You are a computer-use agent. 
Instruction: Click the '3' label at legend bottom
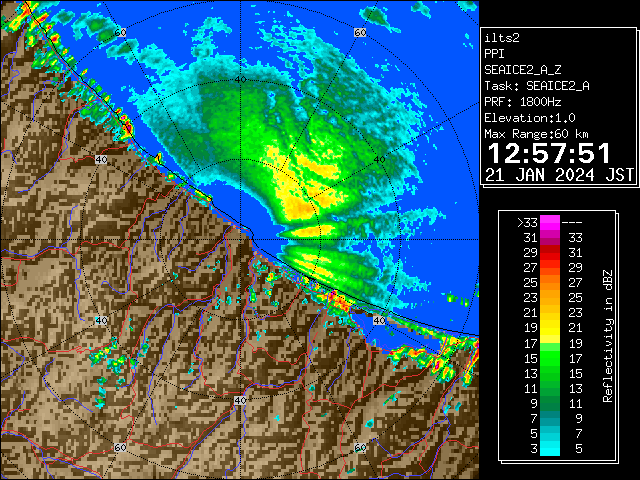[x=534, y=449]
